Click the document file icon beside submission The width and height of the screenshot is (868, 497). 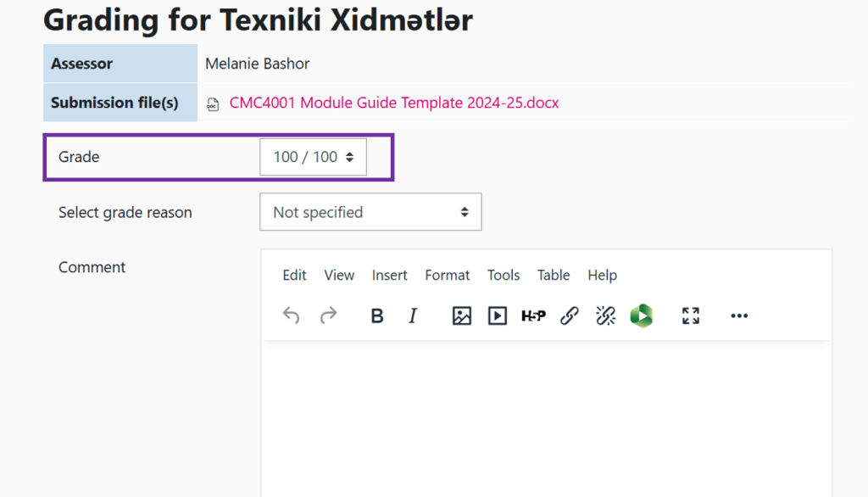click(213, 103)
